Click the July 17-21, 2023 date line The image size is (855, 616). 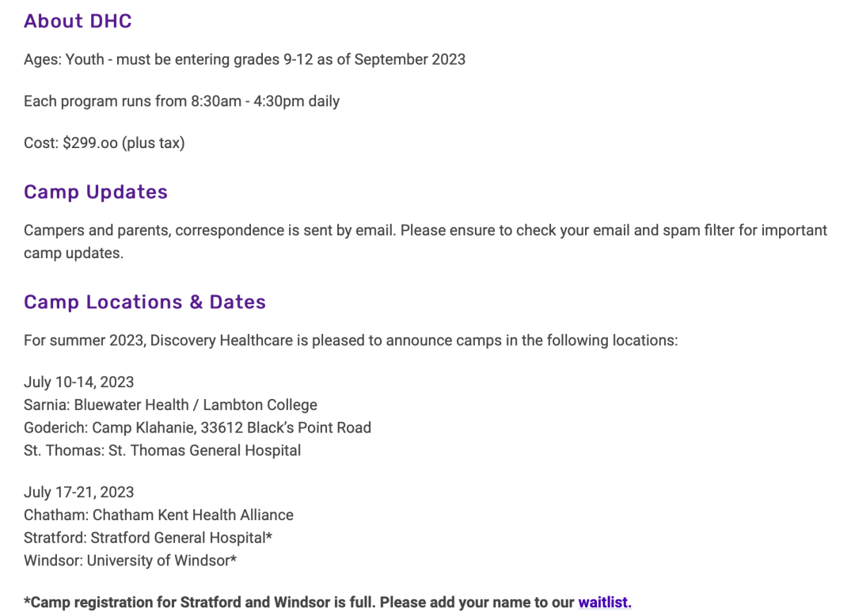78,492
